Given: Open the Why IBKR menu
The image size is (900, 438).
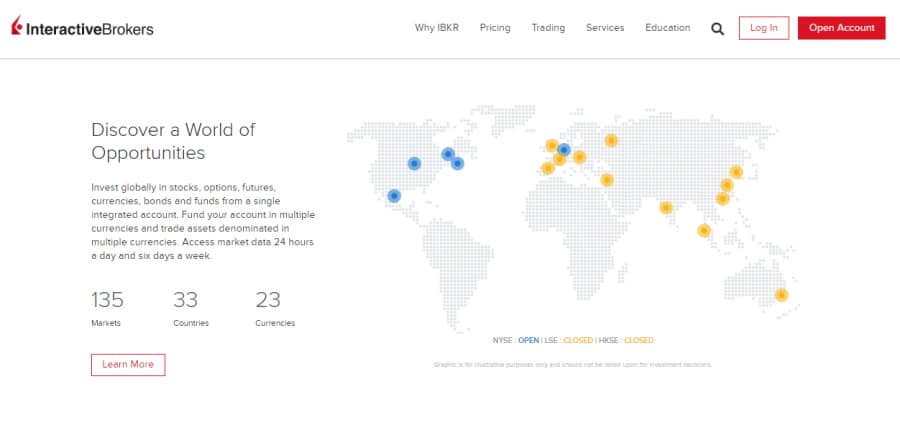Looking at the screenshot, I should coord(437,28).
